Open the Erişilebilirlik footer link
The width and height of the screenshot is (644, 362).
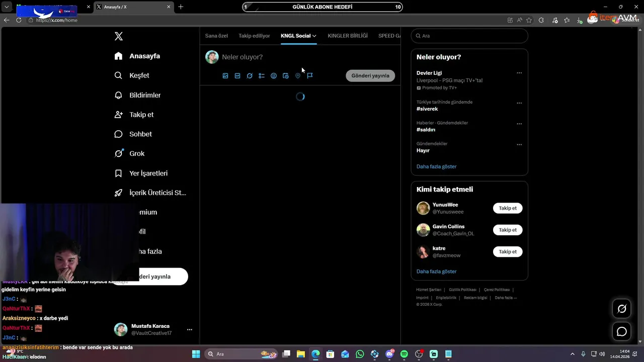click(x=446, y=298)
